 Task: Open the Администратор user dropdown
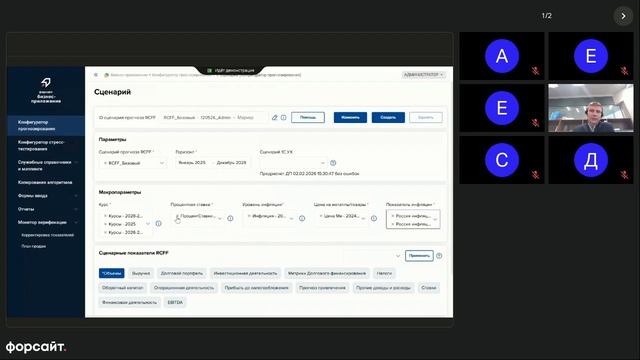[x=423, y=75]
